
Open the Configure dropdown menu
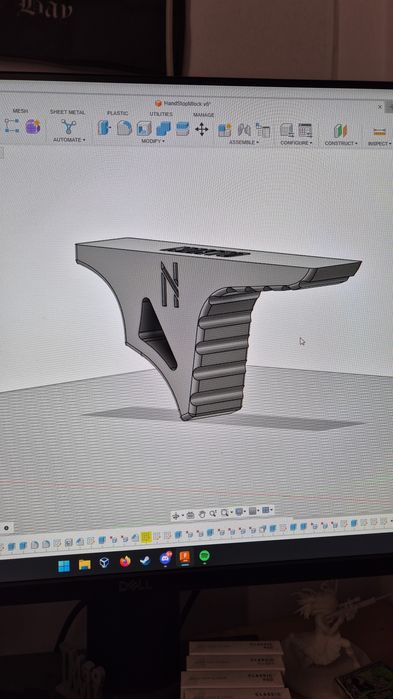click(296, 143)
